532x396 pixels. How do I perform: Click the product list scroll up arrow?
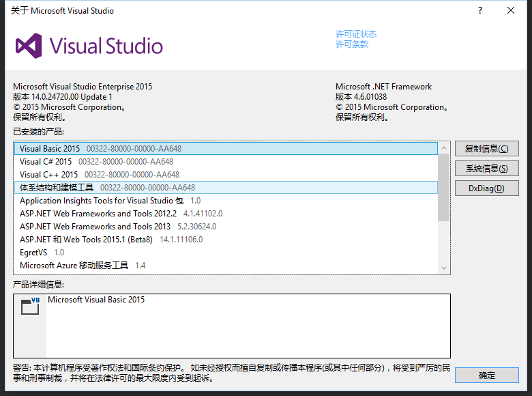coord(444,147)
